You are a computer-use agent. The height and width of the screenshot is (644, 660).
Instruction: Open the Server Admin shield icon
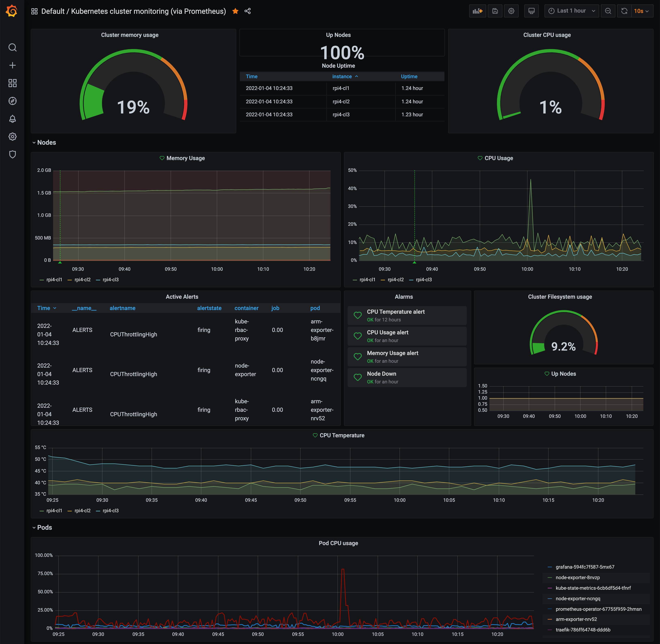coord(13,155)
